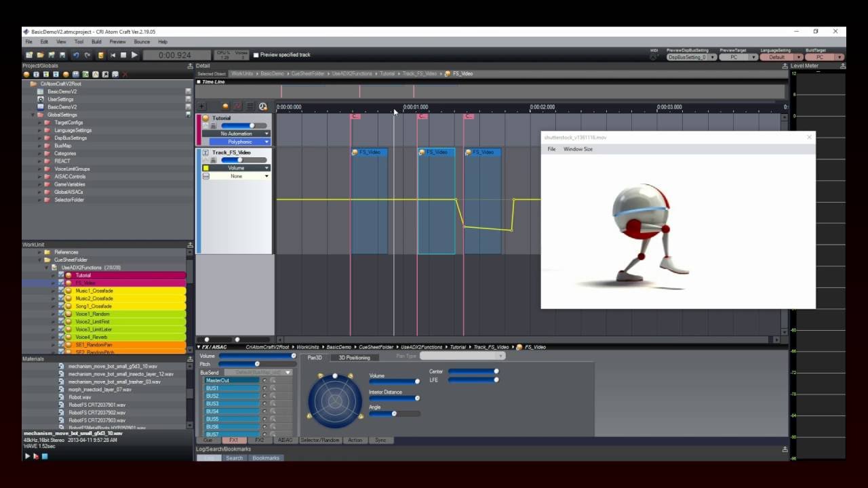Switch to the 3D Positioning tab
The width and height of the screenshot is (868, 488).
click(355, 357)
